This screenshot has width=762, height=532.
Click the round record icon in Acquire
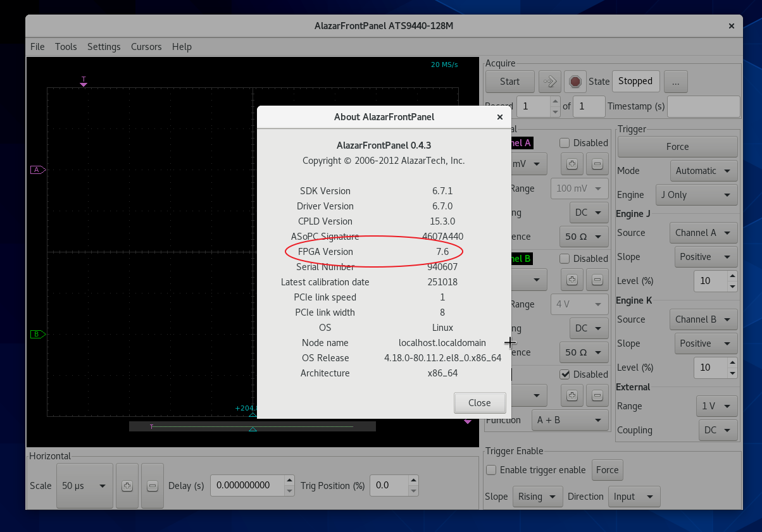(x=575, y=81)
